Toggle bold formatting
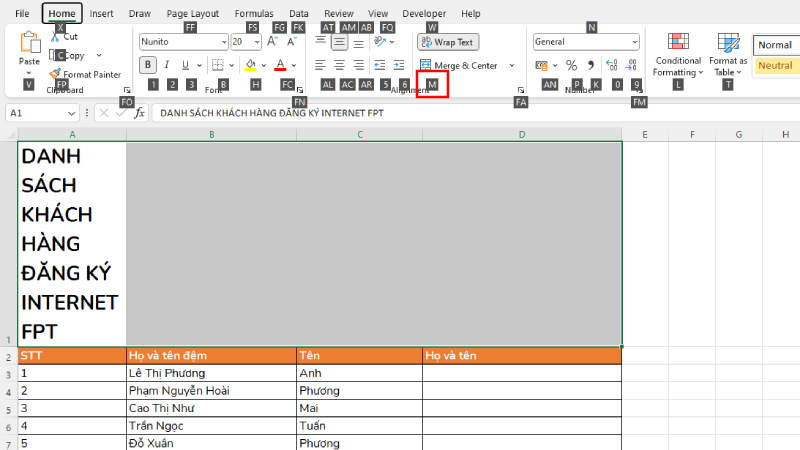800x450 pixels. tap(148, 65)
